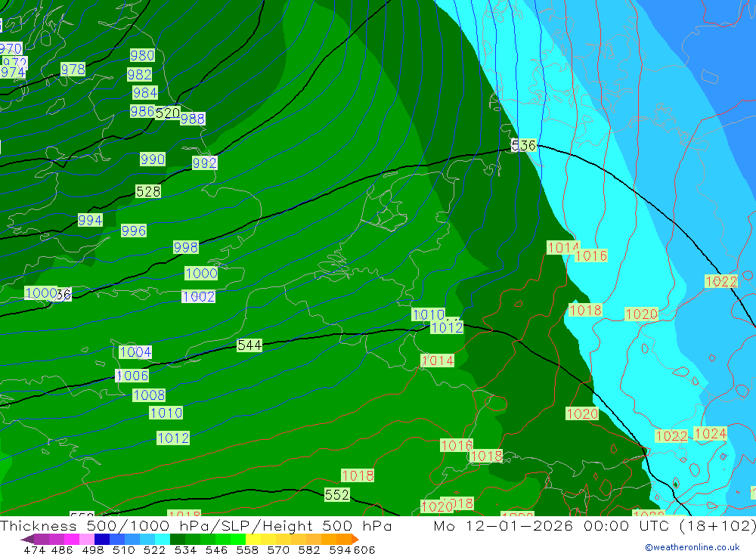This screenshot has width=756, height=554.
Task: Click the black '544' height contour label
Action: [x=249, y=345]
